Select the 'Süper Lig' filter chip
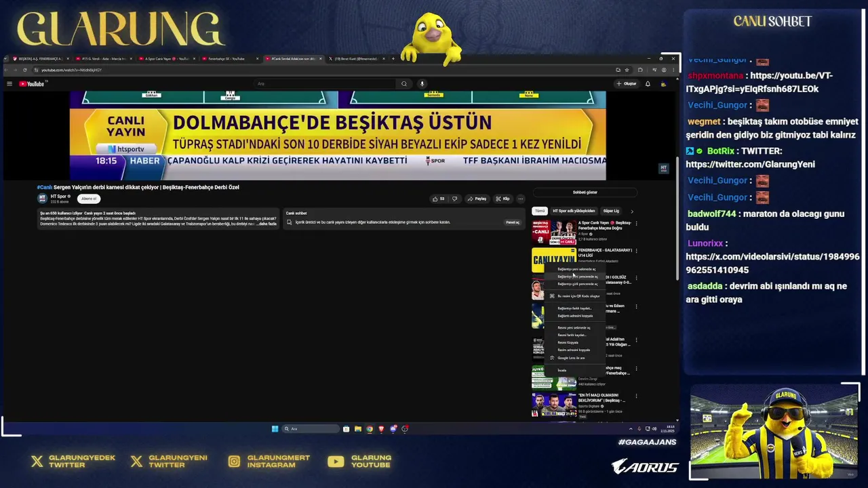868x488 pixels. 611,211
